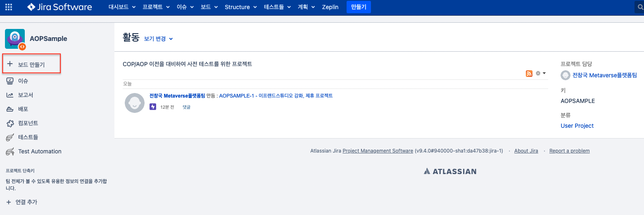
Task: Open the 대시보드 dropdown menu
Action: coord(122,7)
